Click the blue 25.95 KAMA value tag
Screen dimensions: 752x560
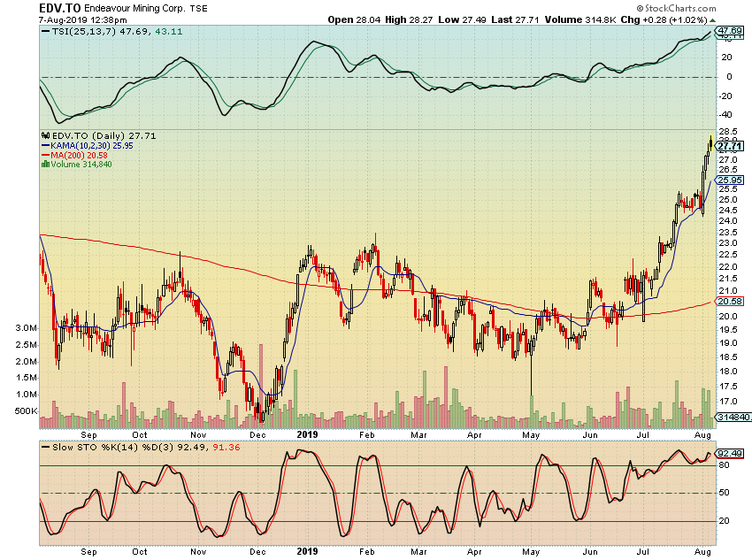pyautogui.click(x=728, y=180)
